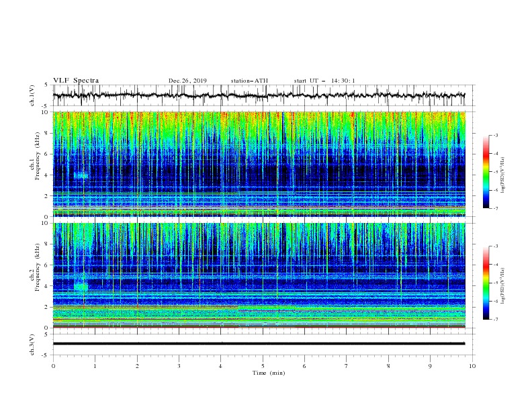This screenshot has height=411, width=532.
Task: Click the "6" kHz tick of the ch.2 spectrogram
Action: (47, 265)
